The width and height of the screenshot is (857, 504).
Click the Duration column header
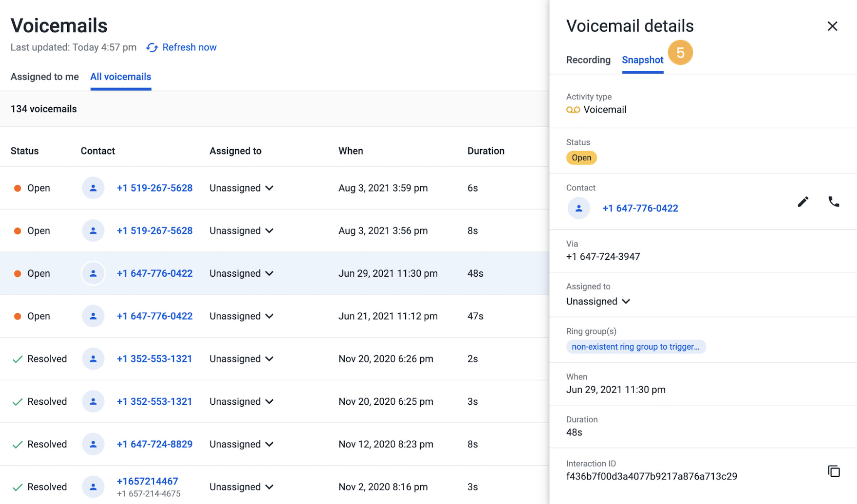486,151
